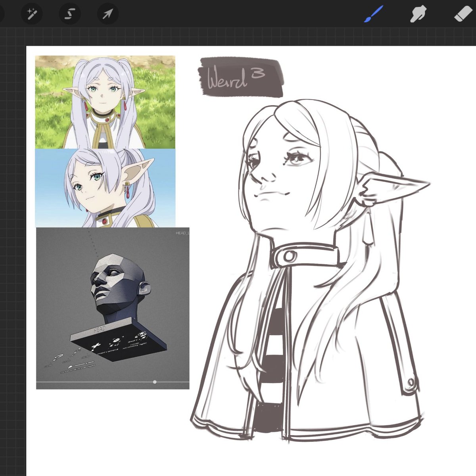Activate the Selection S-ribbon tool
This screenshot has height=476, width=476.
click(x=69, y=15)
